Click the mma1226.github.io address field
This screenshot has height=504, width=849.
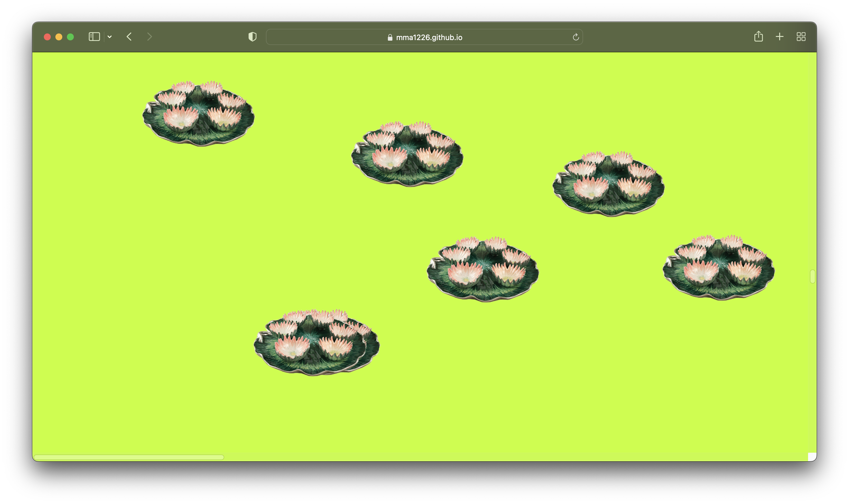point(429,37)
